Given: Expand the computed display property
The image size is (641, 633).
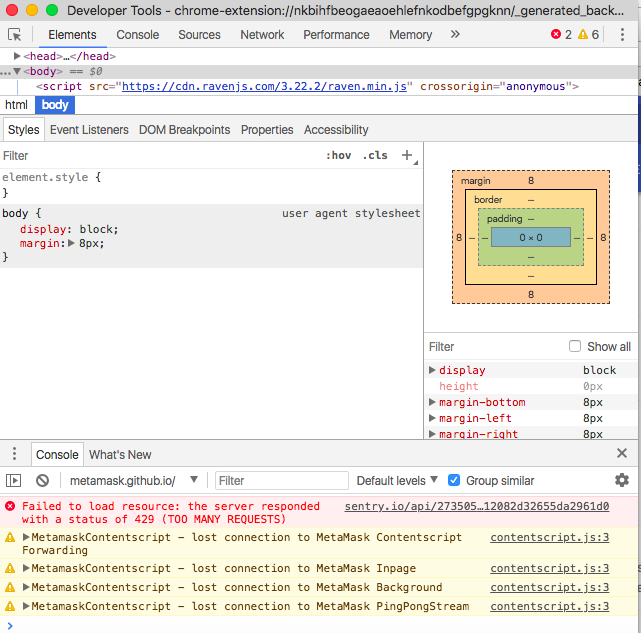Looking at the screenshot, I should [x=432, y=370].
